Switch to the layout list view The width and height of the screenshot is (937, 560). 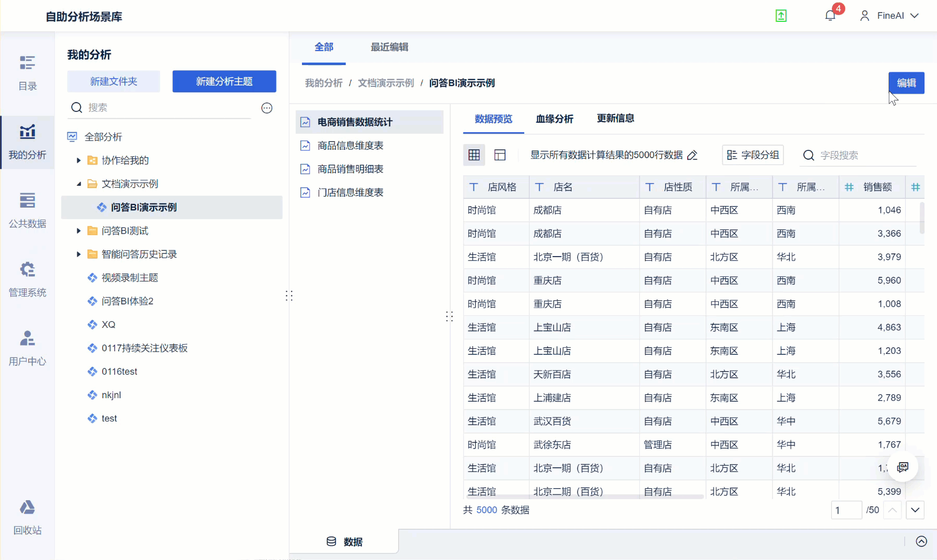point(500,155)
